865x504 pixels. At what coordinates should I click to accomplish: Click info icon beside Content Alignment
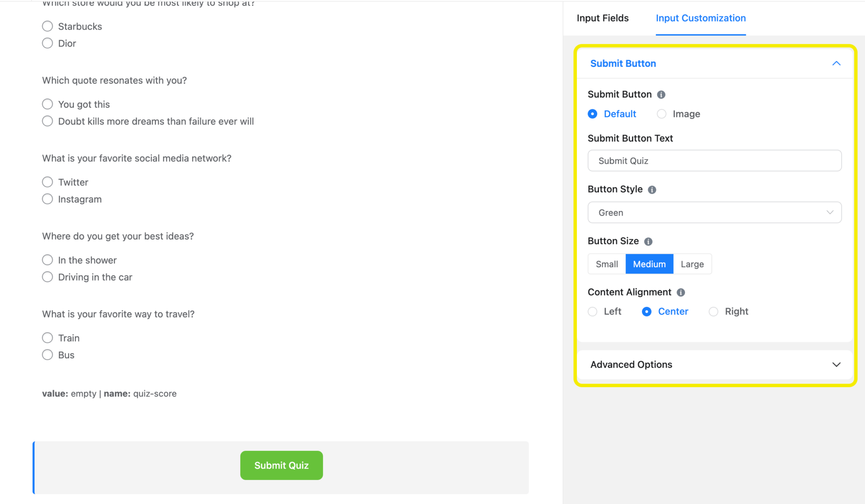[680, 292]
